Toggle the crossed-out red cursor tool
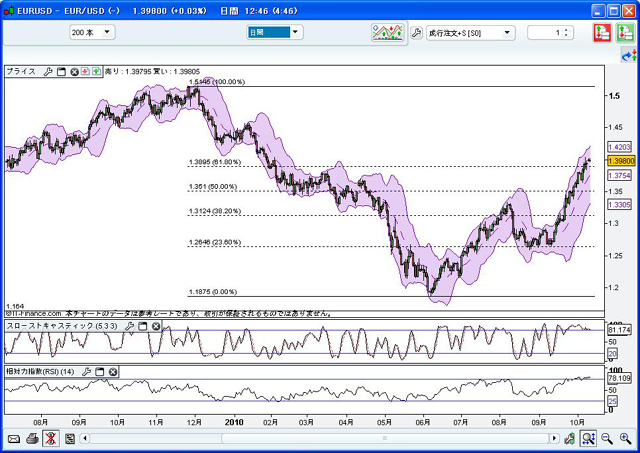Image resolution: width=640 pixels, height=453 pixels. [x=51, y=439]
